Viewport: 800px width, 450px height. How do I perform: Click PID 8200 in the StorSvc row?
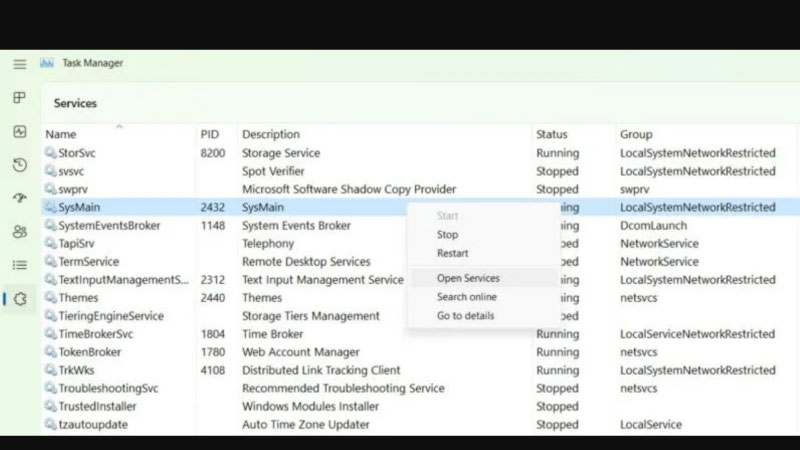[x=213, y=153]
